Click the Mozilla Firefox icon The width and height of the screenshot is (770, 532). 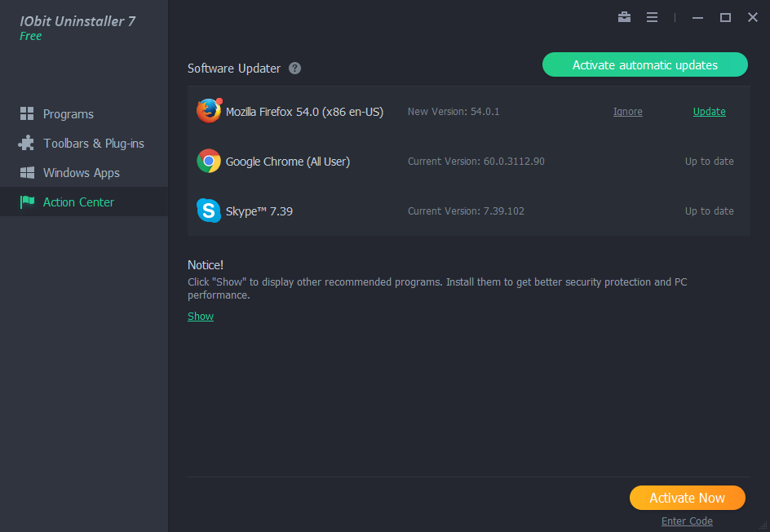click(x=209, y=111)
